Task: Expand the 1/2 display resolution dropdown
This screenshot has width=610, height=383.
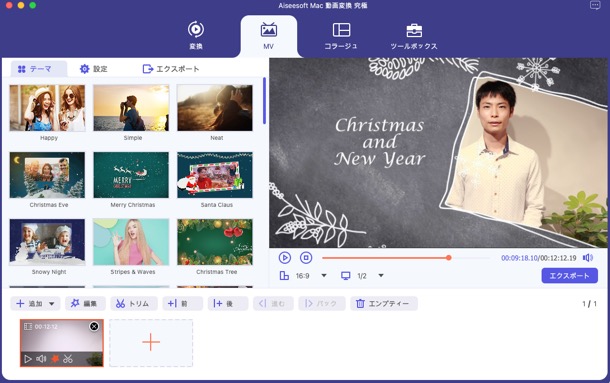Action: (381, 276)
